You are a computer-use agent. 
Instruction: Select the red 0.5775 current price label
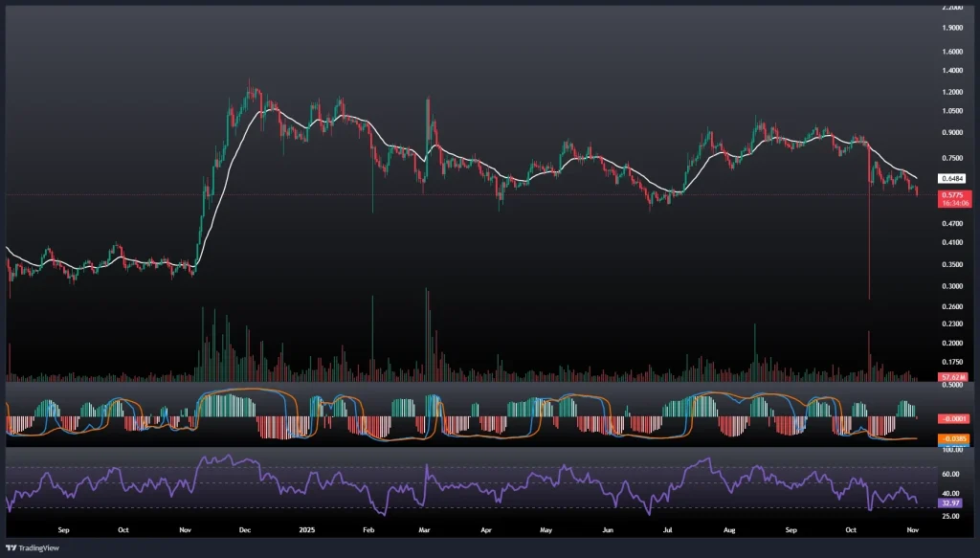[x=952, y=194]
